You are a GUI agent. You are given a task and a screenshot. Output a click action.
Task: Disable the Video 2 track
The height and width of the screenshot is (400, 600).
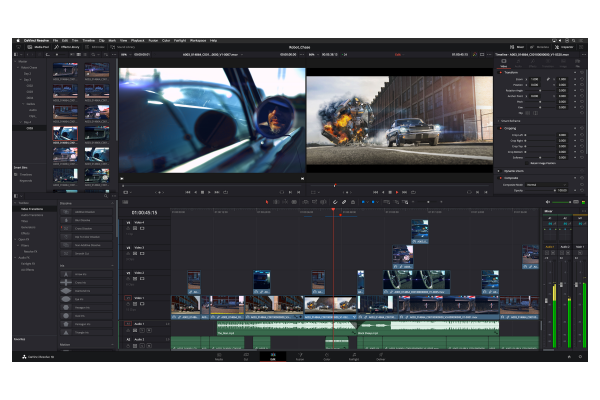pos(142,279)
